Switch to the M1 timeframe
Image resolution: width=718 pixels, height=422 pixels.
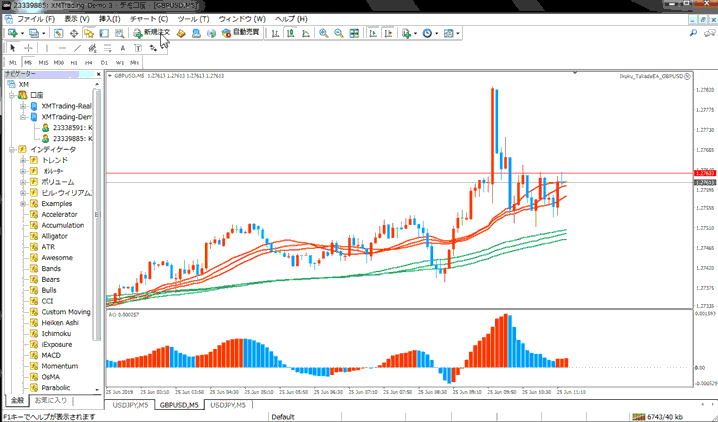click(13, 62)
